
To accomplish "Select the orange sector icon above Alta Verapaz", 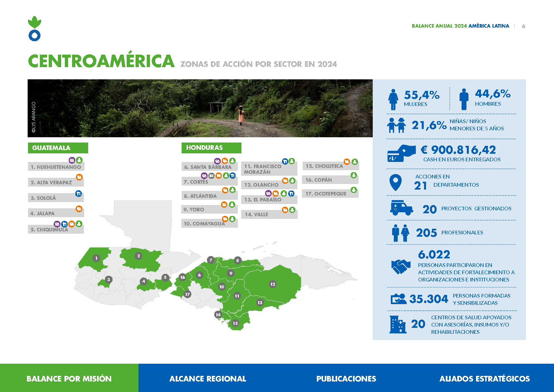I will point(79,177).
